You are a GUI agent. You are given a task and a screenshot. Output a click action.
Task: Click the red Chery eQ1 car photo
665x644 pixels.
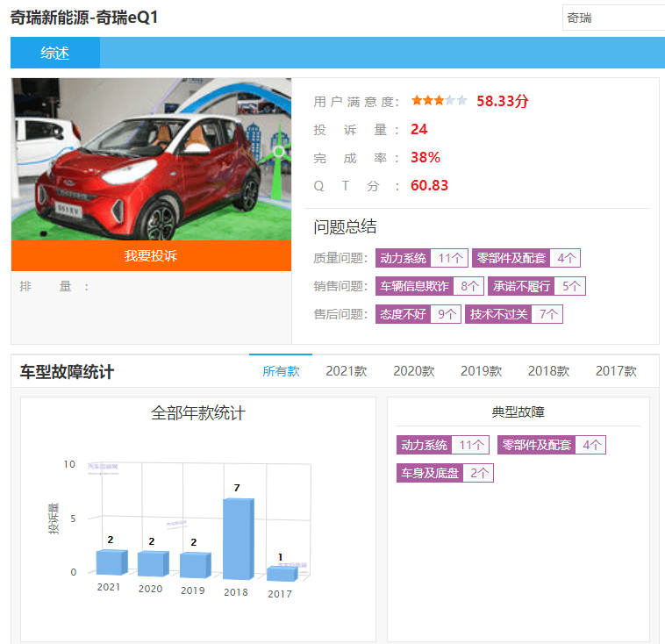coord(151,159)
